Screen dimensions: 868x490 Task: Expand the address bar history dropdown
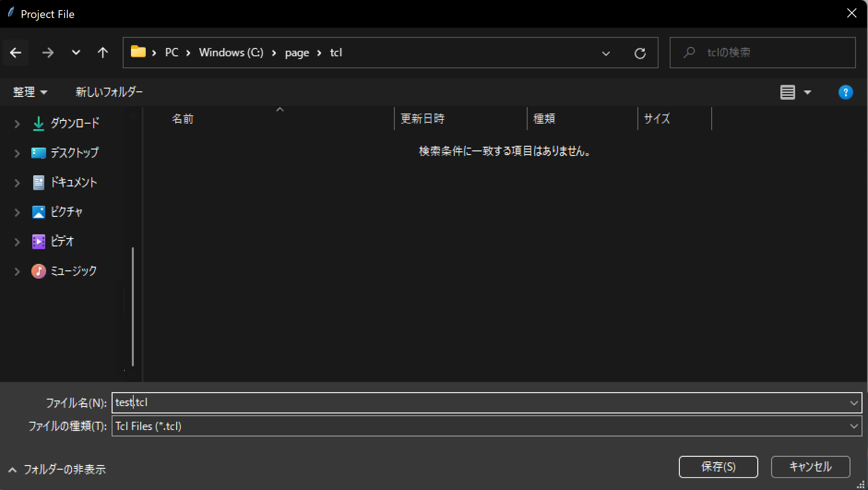coord(606,54)
